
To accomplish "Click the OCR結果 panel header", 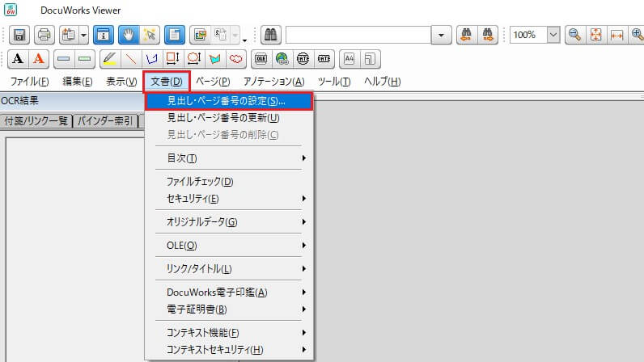I will click(x=72, y=100).
